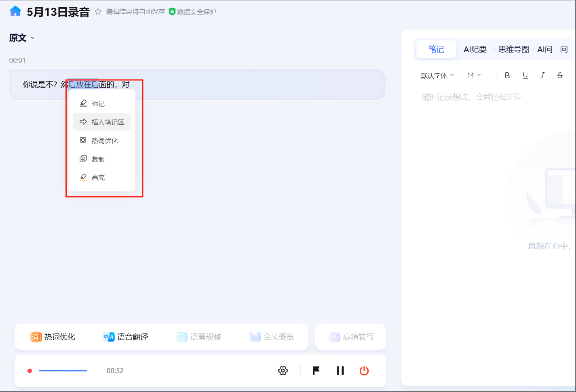Toggle underline formatting in notes toolbar
576x392 pixels.
click(x=525, y=75)
